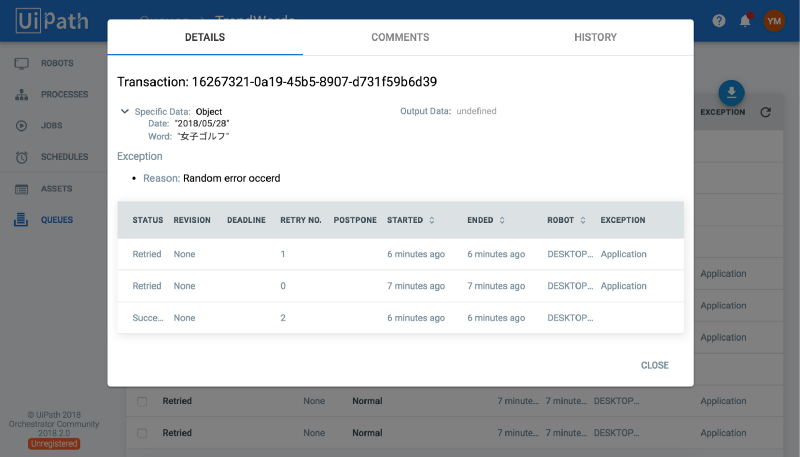The image size is (800, 457).
Task: Click the Retry No. column header
Action: click(x=301, y=220)
